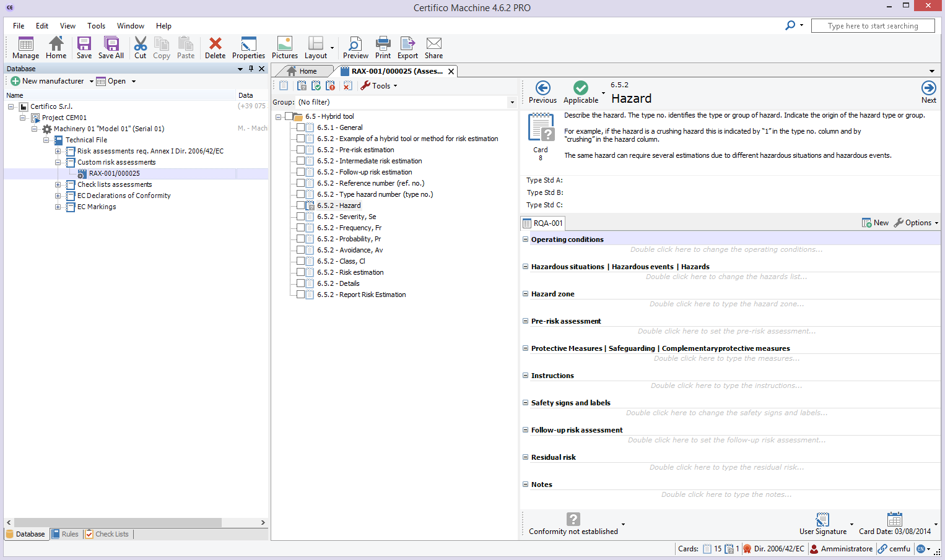
Task: Close the RAX-001/000025 tab
Action: coord(451,71)
